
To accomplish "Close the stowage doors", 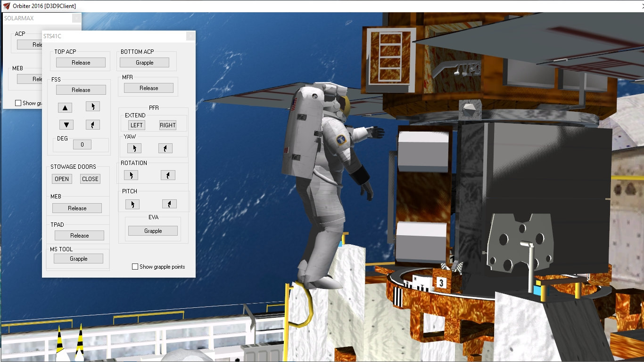I will [x=90, y=179].
